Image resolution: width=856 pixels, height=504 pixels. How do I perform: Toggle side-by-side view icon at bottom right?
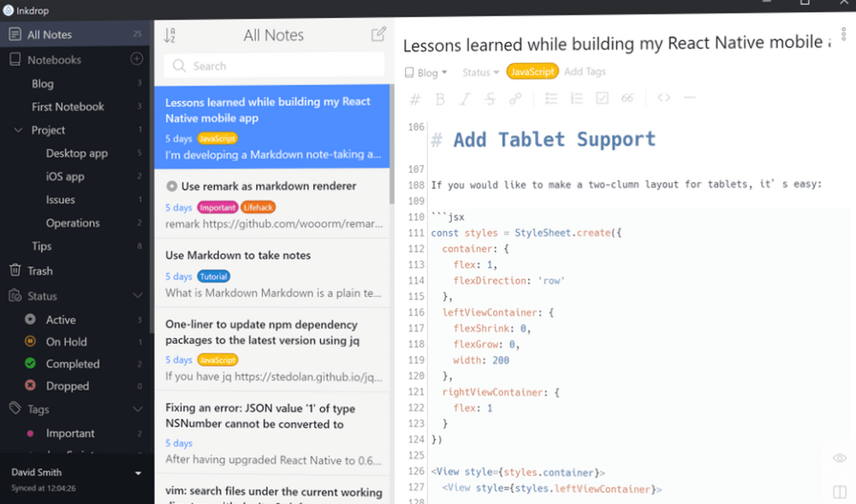coord(840,491)
